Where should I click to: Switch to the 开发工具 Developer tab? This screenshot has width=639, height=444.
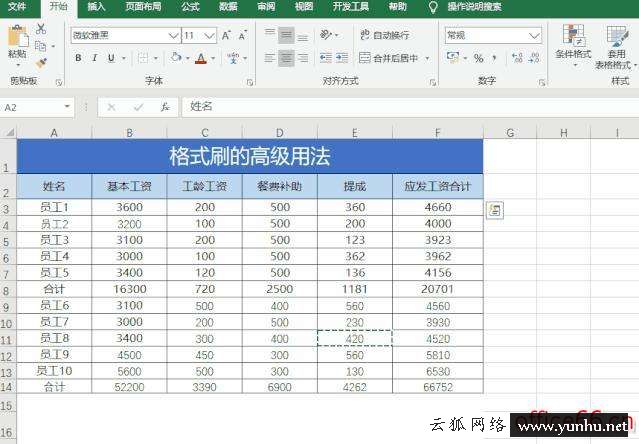350,7
